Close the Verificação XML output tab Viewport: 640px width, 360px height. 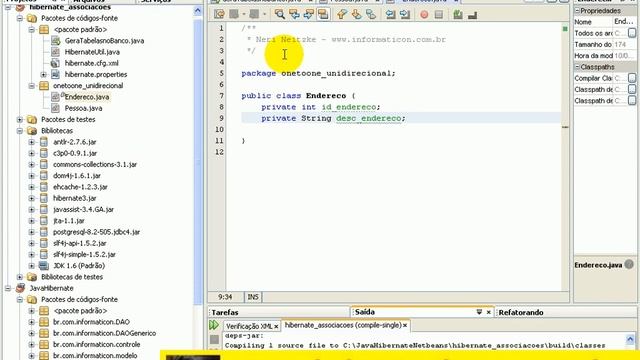[276, 326]
